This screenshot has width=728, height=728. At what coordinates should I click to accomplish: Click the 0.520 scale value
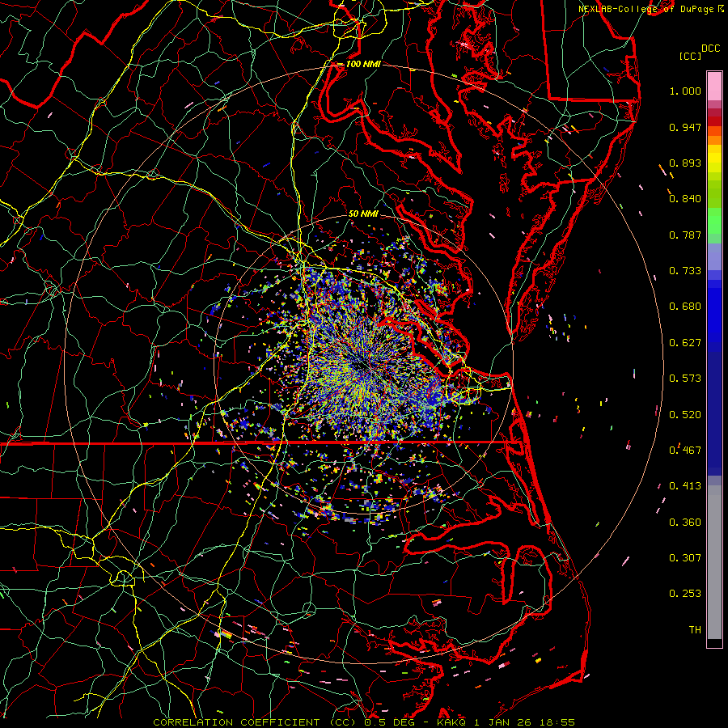click(685, 415)
